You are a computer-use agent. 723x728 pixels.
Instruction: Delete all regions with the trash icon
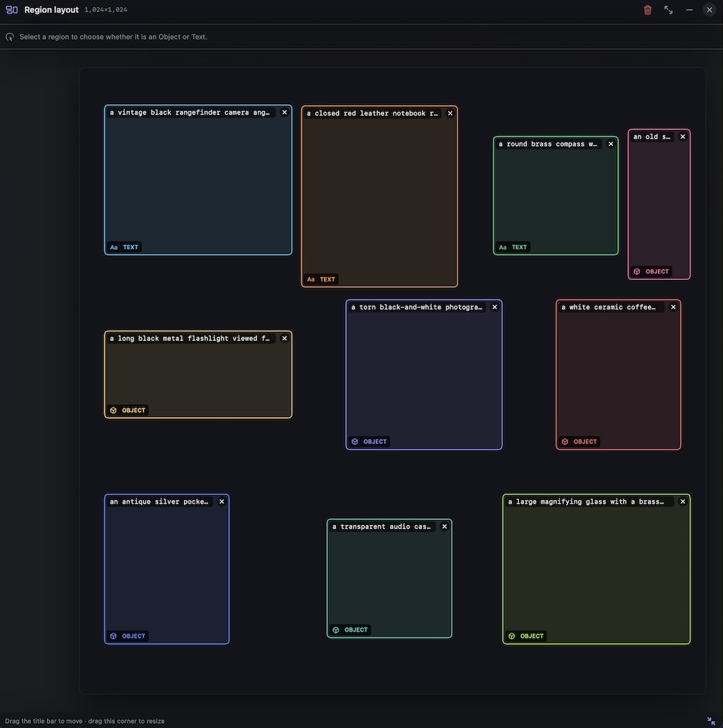tap(647, 10)
